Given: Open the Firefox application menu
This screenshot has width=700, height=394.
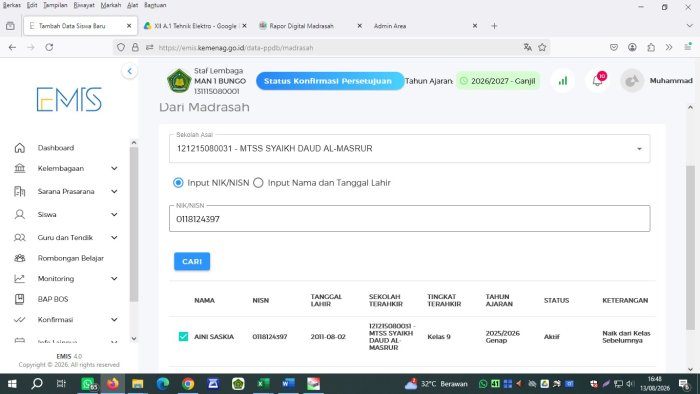Looking at the screenshot, I should tap(688, 47).
